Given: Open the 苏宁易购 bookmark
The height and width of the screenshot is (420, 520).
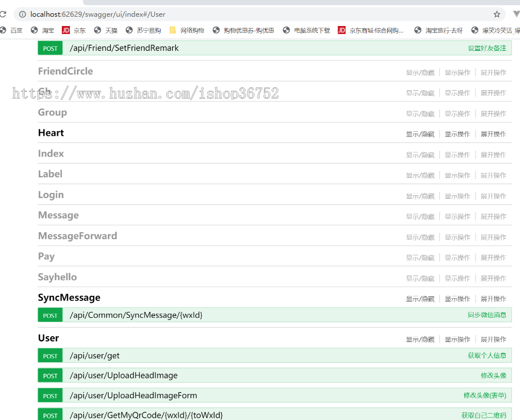Looking at the screenshot, I should 143,31.
